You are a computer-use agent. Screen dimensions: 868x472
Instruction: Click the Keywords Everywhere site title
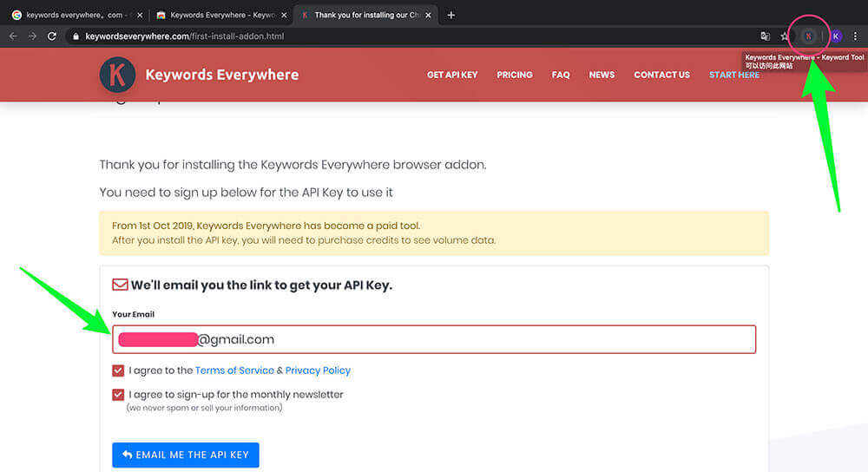(222, 75)
